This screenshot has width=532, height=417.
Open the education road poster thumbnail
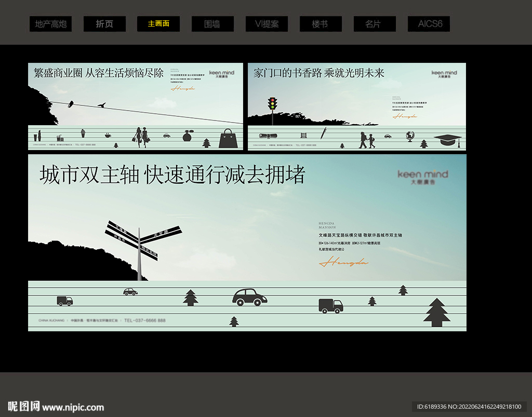pyautogui.click(x=357, y=106)
